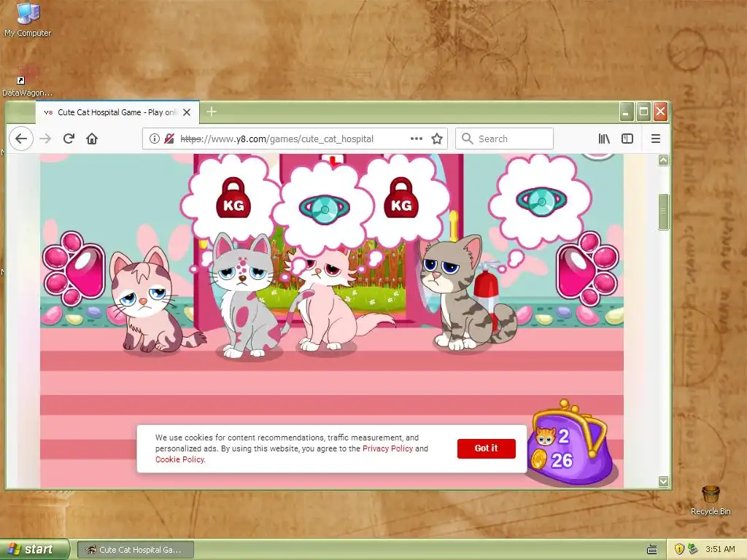Screen dimensions: 747x560
Task: Go to the browser home page
Action: (92, 139)
